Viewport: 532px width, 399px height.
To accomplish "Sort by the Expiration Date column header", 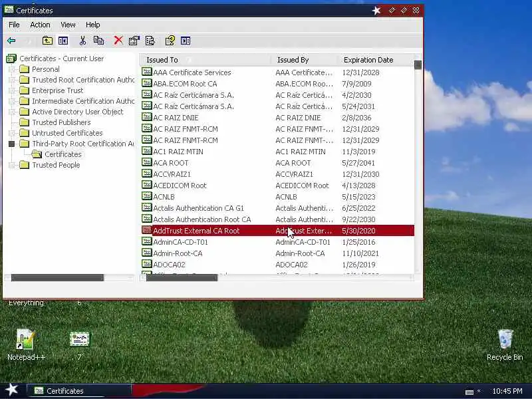I will [x=376, y=60].
